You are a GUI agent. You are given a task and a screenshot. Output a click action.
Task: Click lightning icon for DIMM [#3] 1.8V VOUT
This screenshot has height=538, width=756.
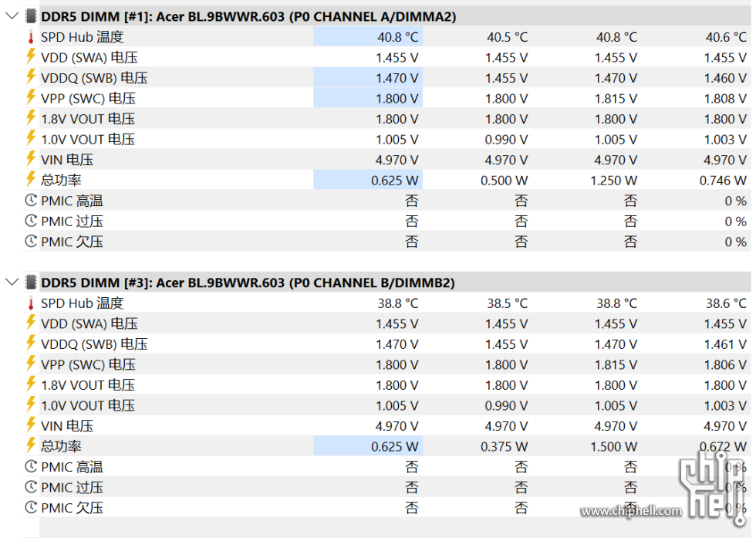click(31, 384)
